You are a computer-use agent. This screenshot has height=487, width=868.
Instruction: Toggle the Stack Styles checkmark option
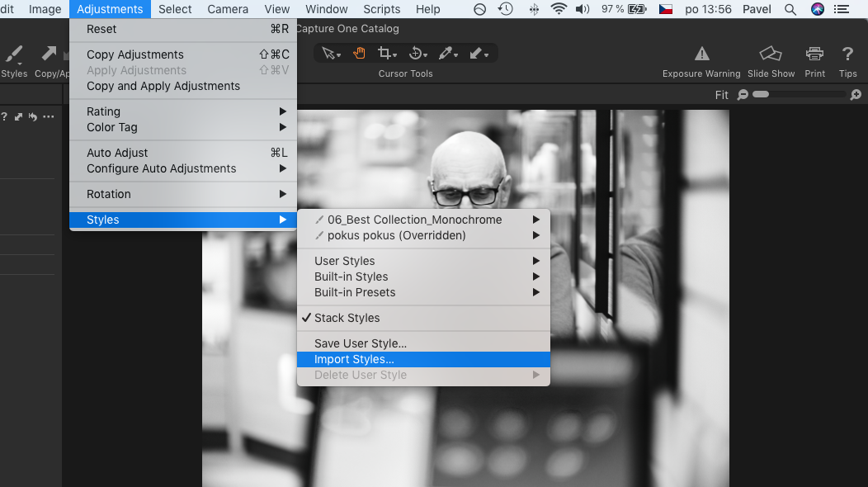[x=347, y=318]
